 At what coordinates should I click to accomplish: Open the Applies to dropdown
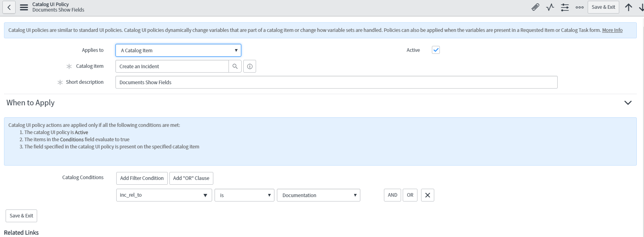(x=178, y=50)
